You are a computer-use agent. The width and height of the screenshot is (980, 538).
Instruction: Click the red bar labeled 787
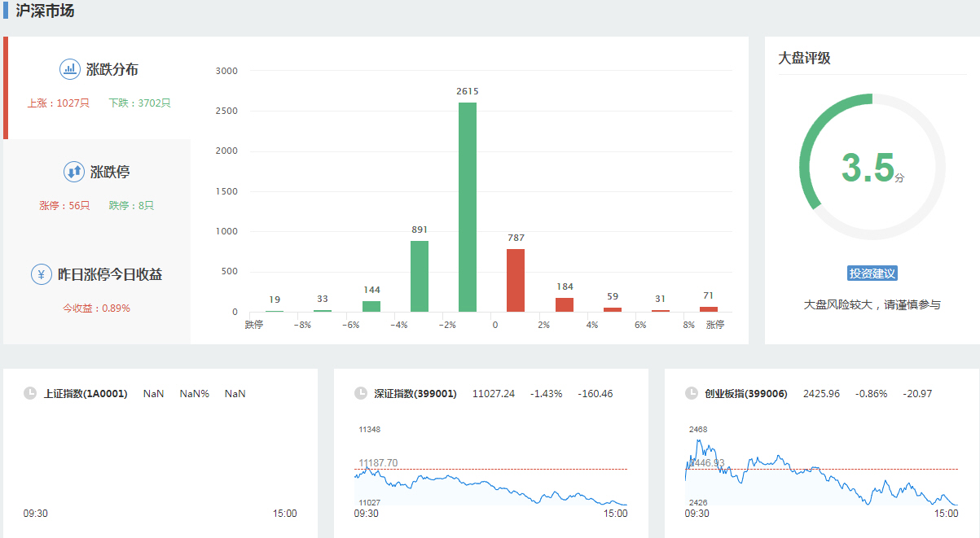tap(516, 280)
